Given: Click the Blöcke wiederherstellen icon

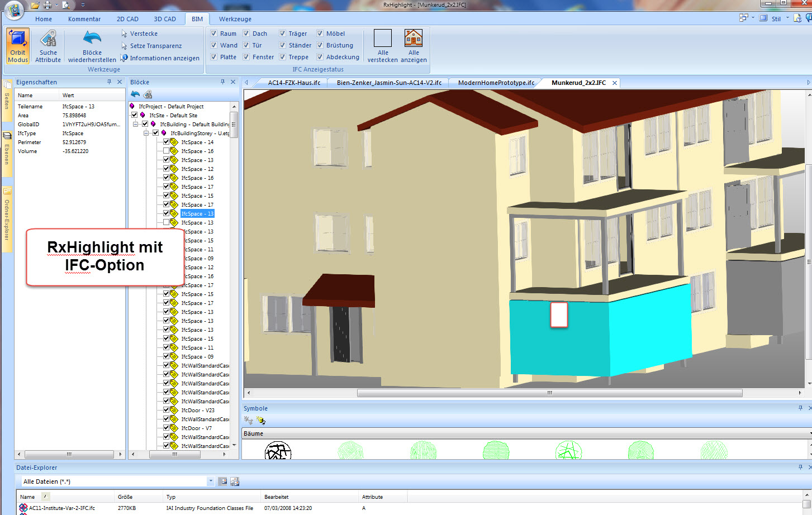Looking at the screenshot, I should coord(92,39).
